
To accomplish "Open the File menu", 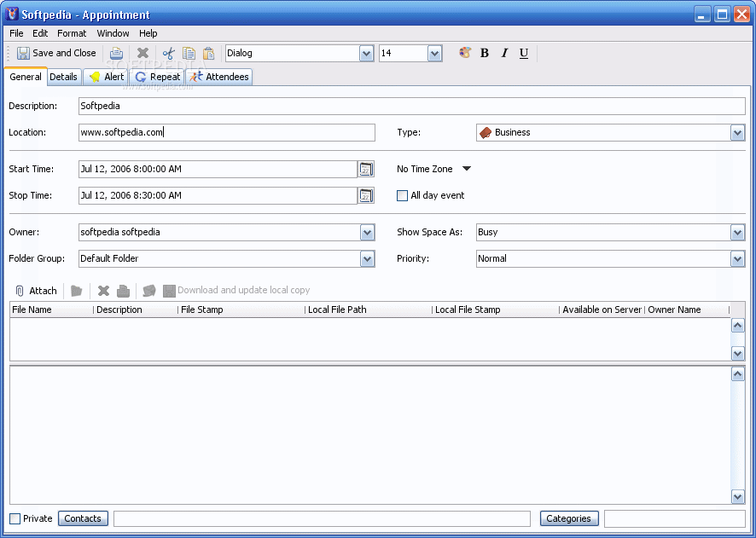I will [x=16, y=33].
